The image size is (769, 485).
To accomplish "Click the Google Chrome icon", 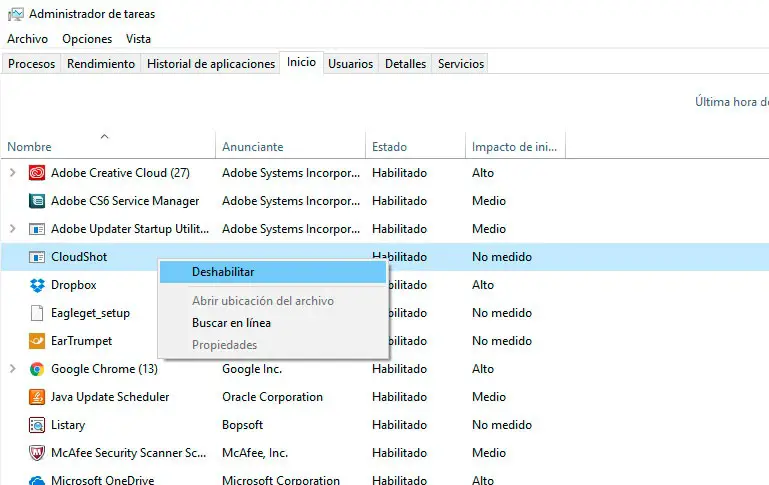I will (x=37, y=369).
